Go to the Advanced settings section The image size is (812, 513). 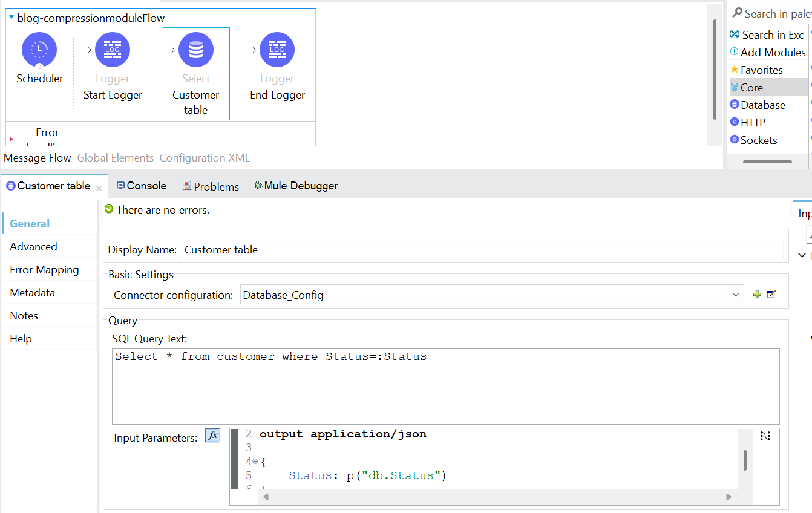[x=33, y=247]
